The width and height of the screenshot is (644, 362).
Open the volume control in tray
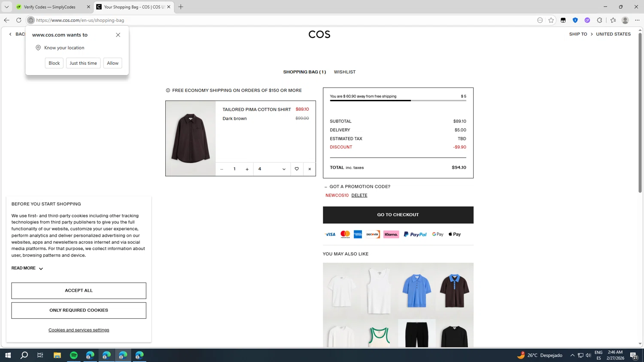pos(588,355)
